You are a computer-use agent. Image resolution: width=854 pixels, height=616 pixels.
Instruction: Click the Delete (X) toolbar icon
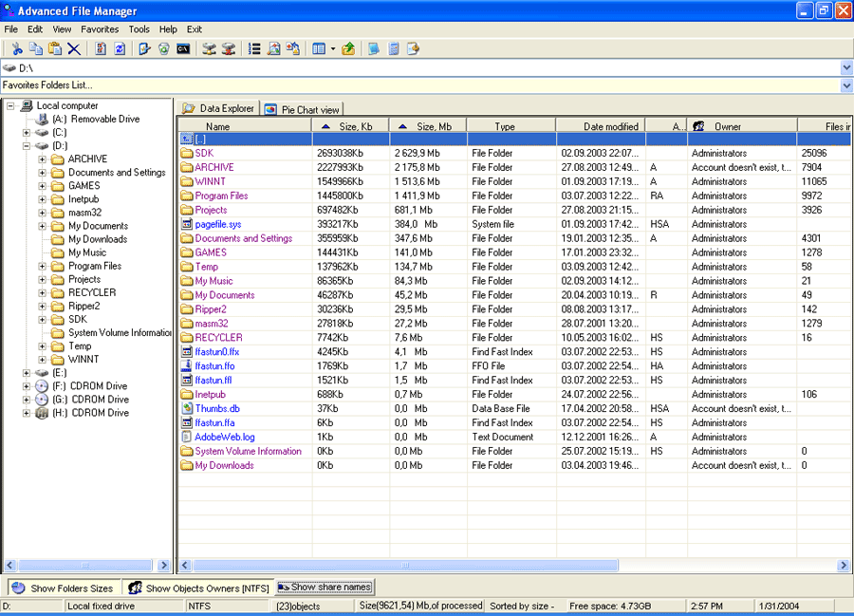click(x=73, y=48)
